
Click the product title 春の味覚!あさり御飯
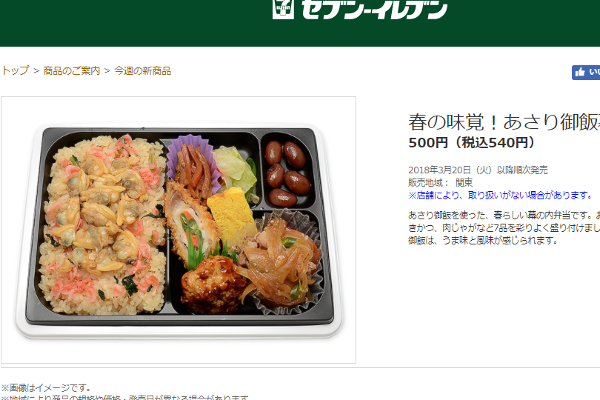click(x=504, y=122)
